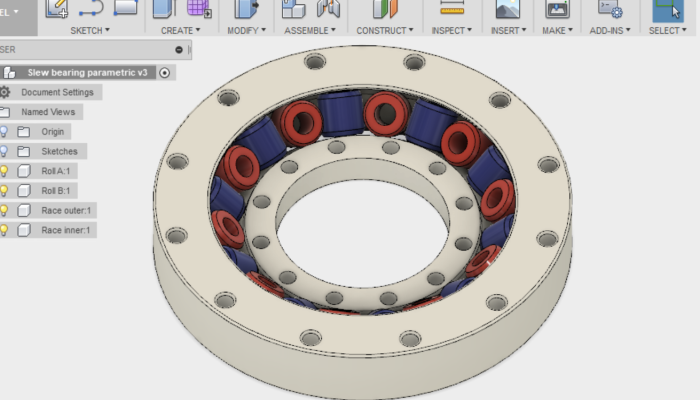Click the Race outer:1 component icon
This screenshot has height=400, width=700.
coord(24,210)
